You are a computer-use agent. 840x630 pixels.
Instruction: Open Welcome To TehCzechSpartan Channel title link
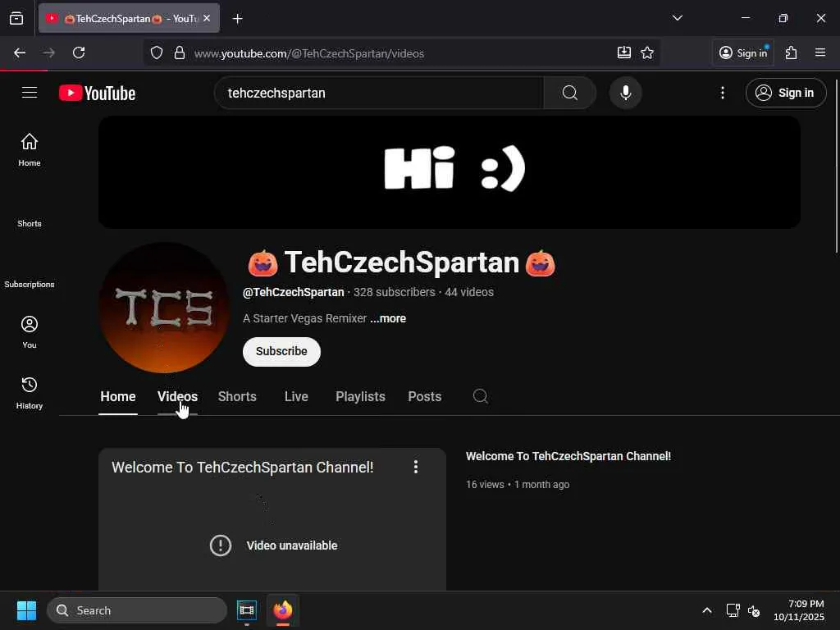(x=568, y=456)
